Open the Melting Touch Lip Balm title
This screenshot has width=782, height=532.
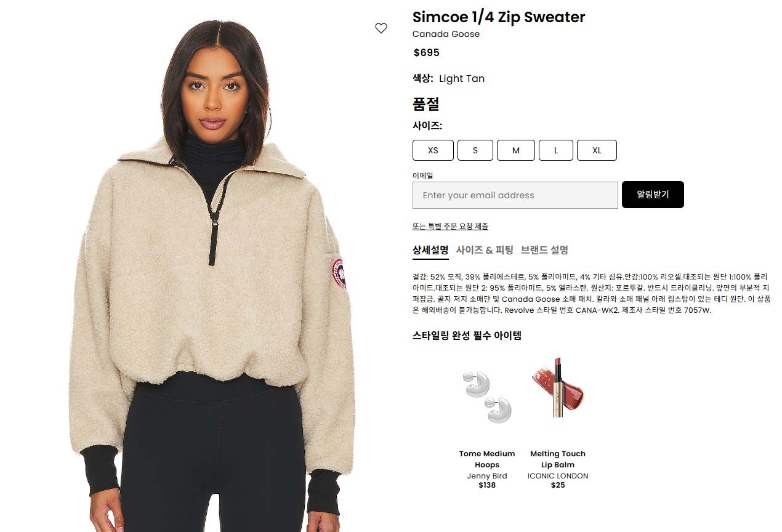point(558,459)
